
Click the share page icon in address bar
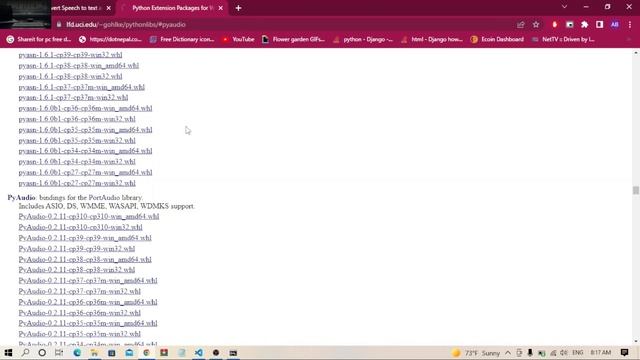click(x=520, y=25)
